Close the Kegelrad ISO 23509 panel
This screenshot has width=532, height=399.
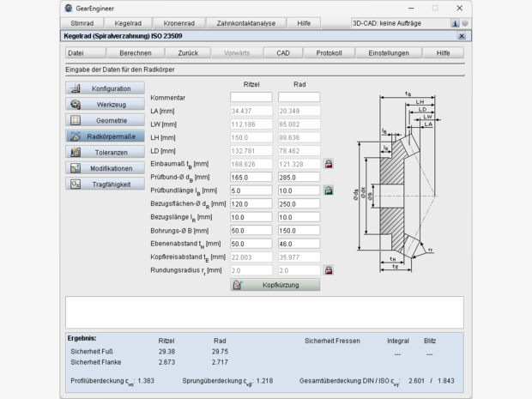tap(462, 36)
